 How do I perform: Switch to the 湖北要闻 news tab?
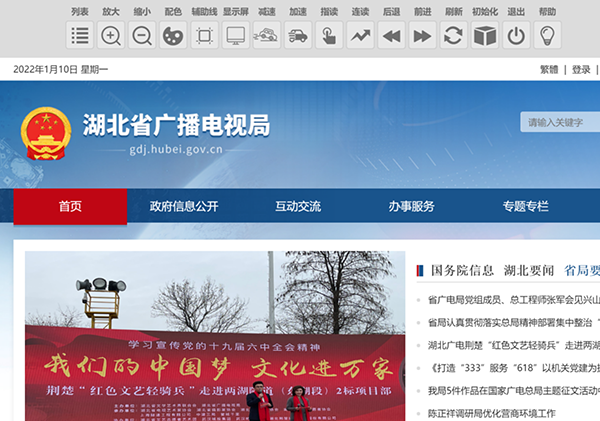[x=529, y=270]
